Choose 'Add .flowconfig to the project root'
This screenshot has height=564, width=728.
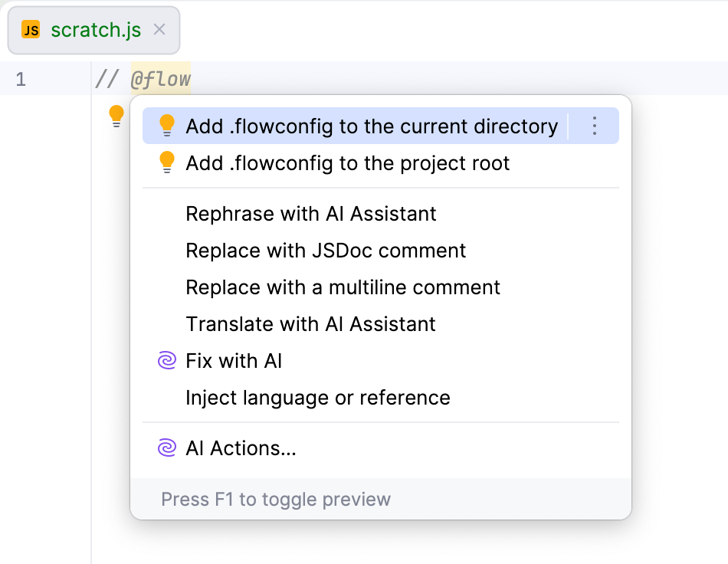tap(346, 162)
